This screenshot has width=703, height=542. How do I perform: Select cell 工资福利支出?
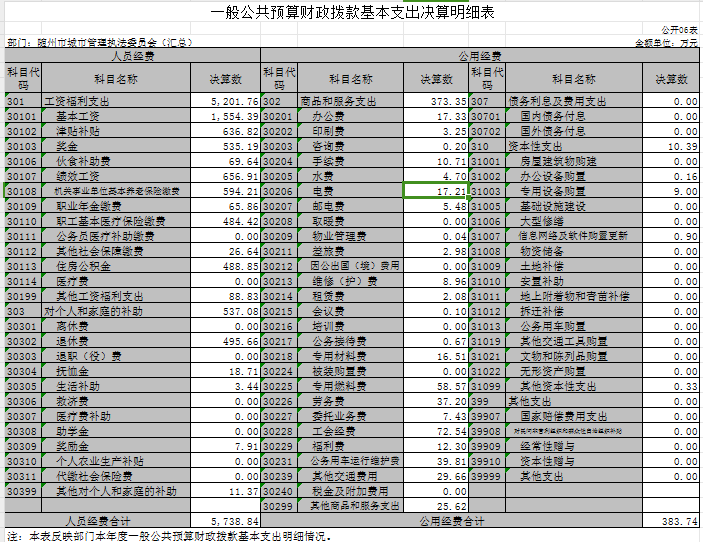point(116,101)
